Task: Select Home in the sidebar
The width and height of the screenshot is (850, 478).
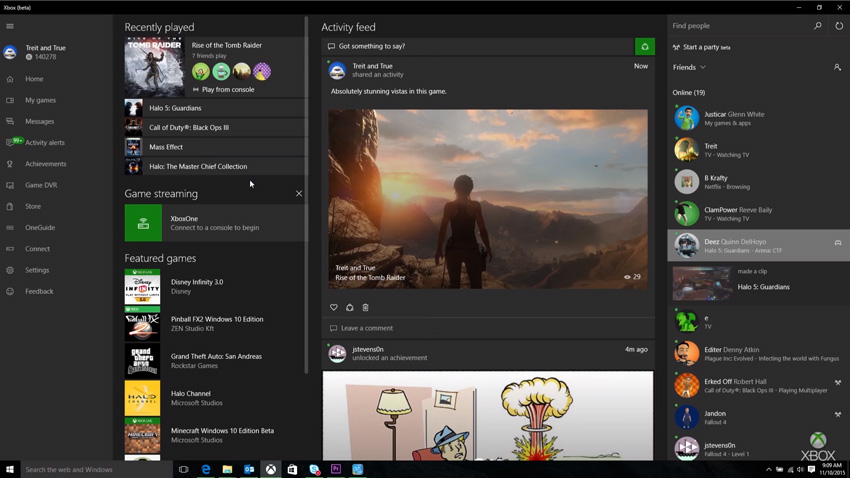Action: pyautogui.click(x=34, y=79)
